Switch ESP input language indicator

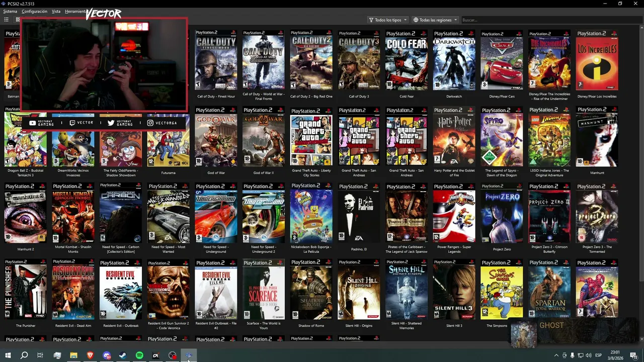coord(598,355)
